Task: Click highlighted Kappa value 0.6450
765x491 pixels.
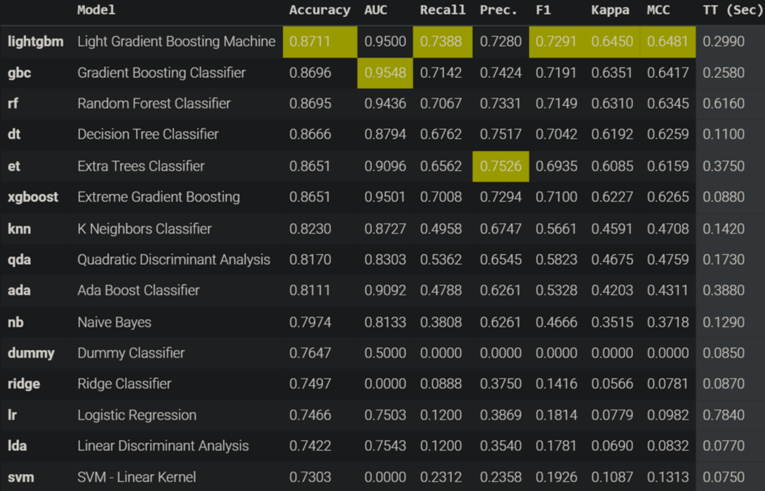Action: [x=612, y=41]
